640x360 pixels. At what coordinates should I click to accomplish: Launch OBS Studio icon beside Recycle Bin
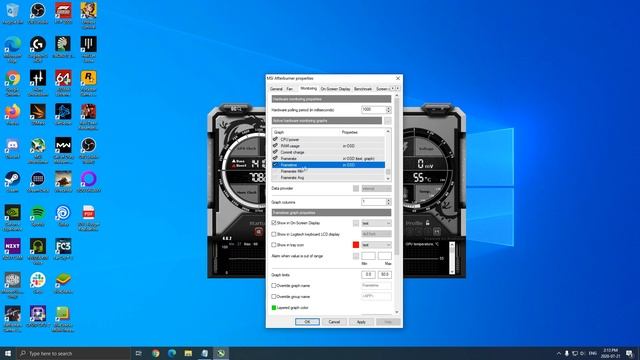point(38,13)
